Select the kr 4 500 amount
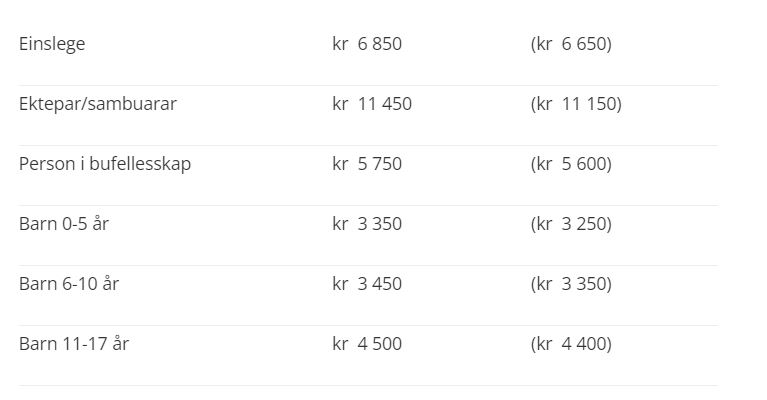 (367, 344)
